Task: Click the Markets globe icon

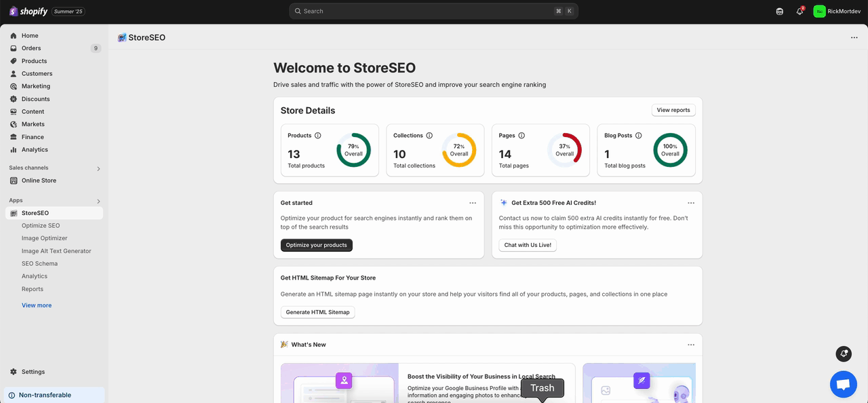Action: click(14, 124)
